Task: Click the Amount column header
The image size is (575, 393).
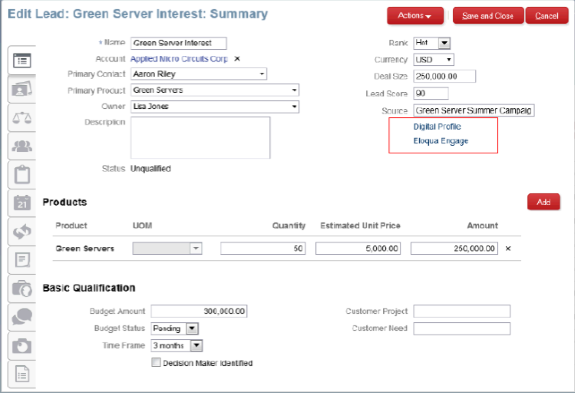Action: [482, 225]
